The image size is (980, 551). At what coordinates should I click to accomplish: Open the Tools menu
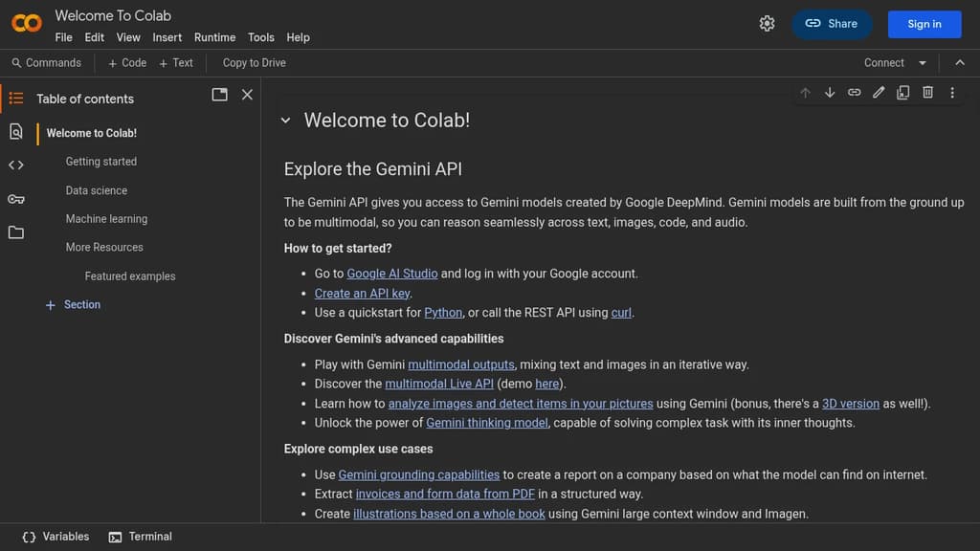pos(260,37)
